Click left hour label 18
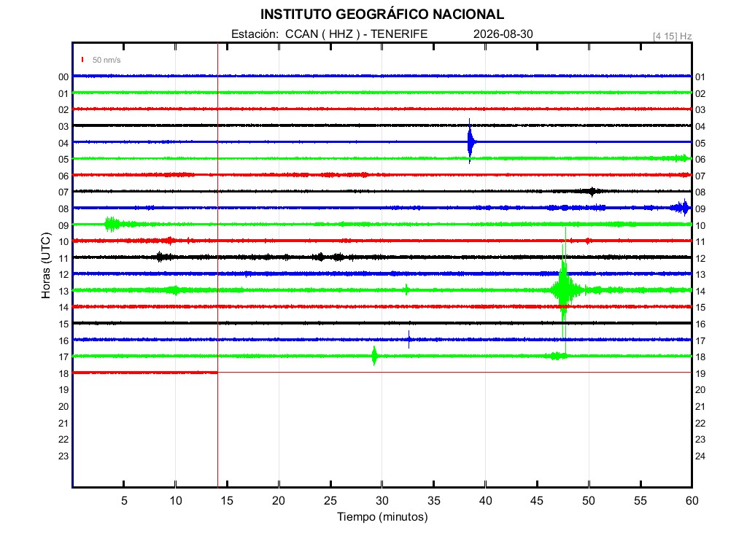 pyautogui.click(x=63, y=374)
